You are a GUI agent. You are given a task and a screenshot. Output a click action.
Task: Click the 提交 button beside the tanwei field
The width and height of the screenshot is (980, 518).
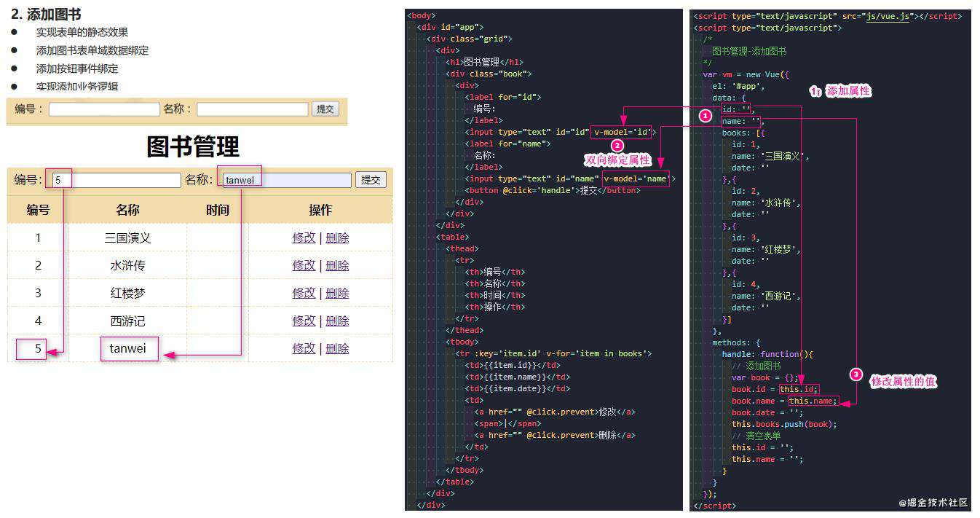[x=371, y=180]
